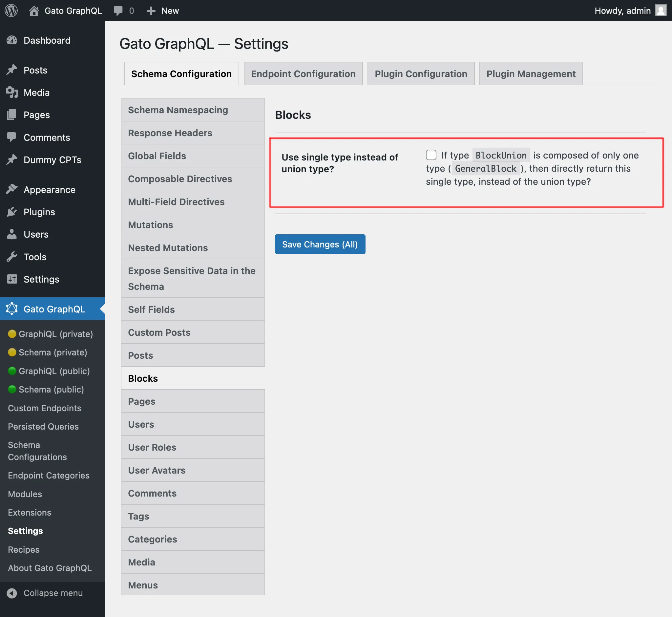672x617 pixels.
Task: Switch to the Schema Configuration tab
Action: tap(181, 74)
